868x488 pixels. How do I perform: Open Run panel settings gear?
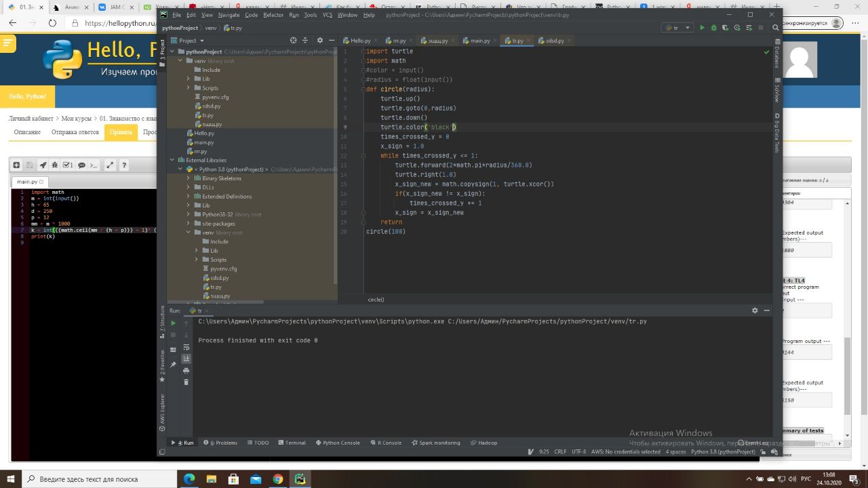coord(755,310)
